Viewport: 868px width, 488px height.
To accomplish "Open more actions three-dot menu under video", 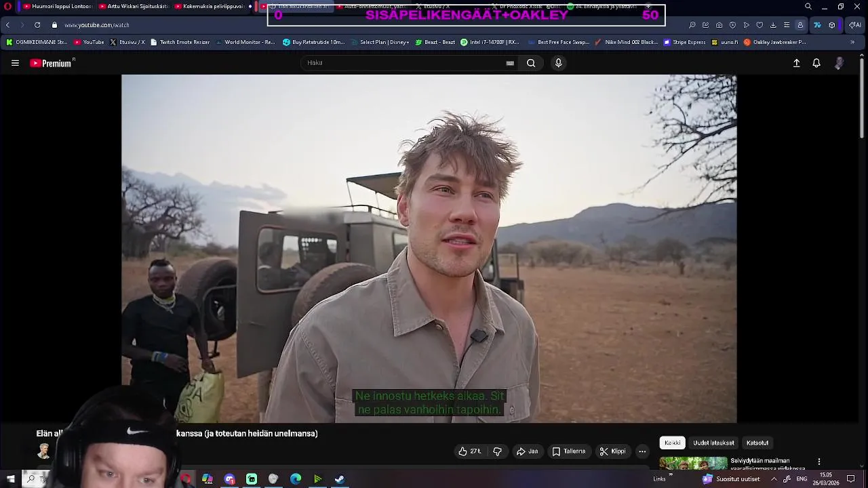I will pos(642,451).
